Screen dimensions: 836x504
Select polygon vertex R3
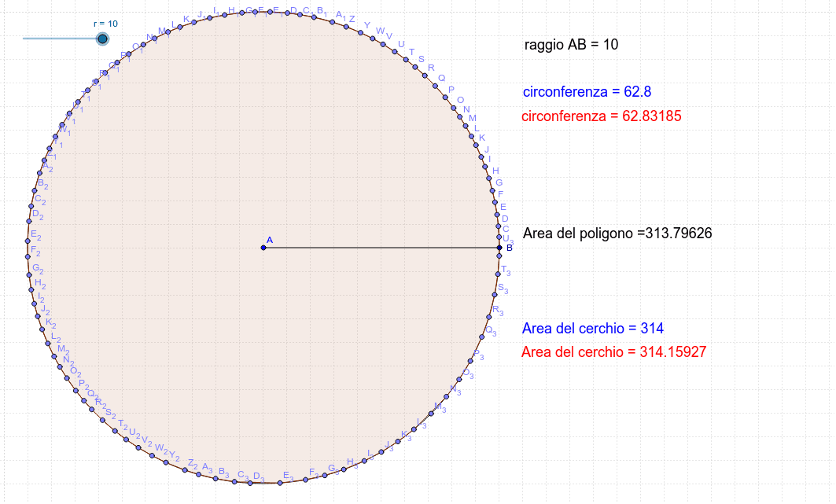coord(489,316)
